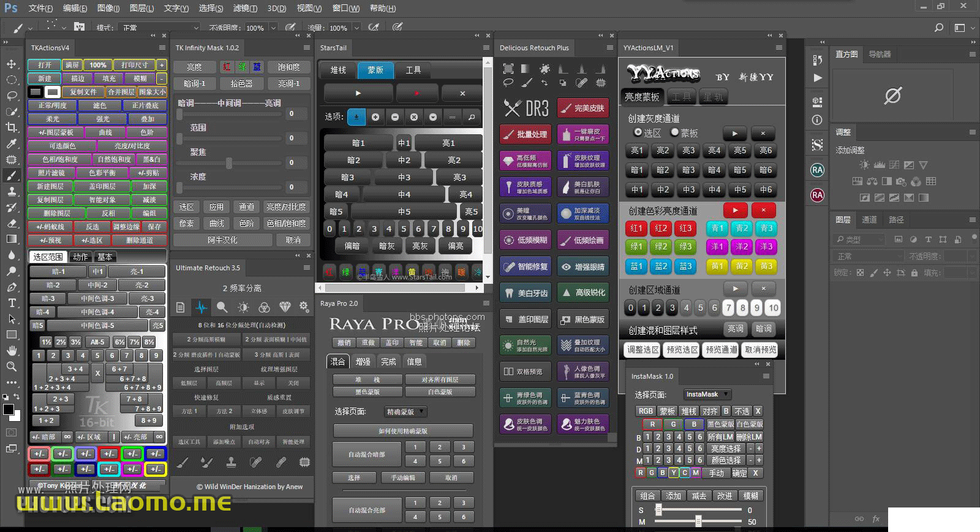Viewport: 980px width, 532px height.
Task: Open the 图层(L) menu
Action: tap(141, 8)
